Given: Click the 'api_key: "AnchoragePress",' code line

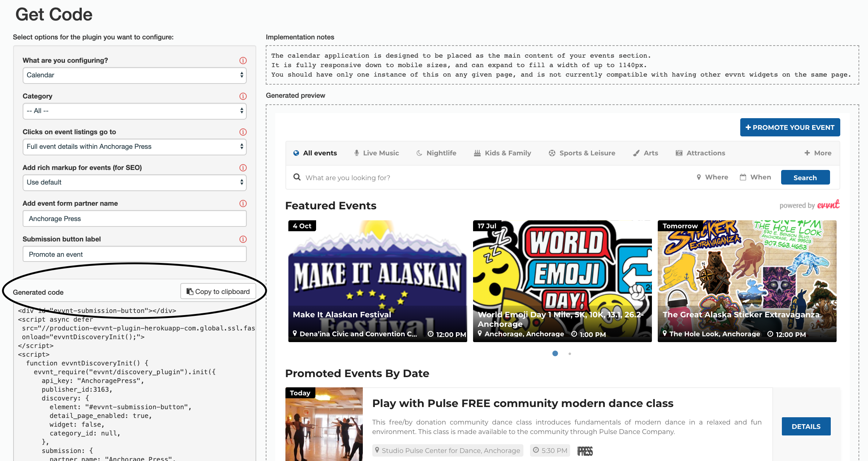Looking at the screenshot, I should (93, 381).
